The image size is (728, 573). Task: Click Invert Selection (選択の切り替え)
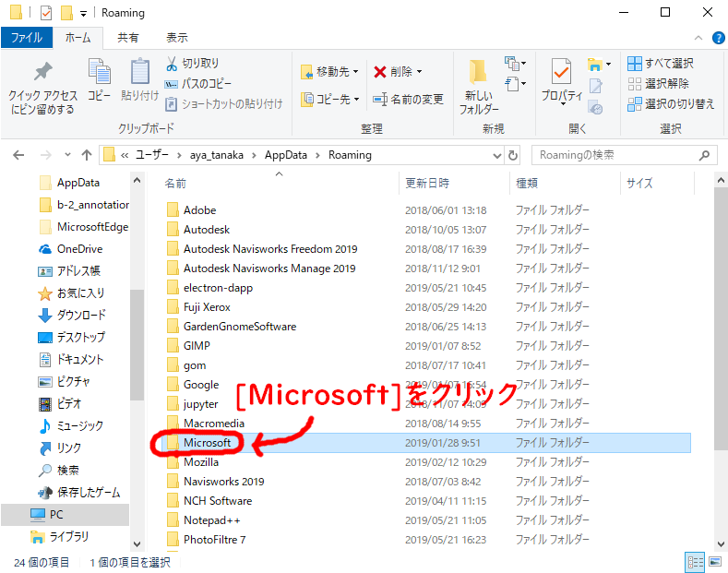coord(671,104)
